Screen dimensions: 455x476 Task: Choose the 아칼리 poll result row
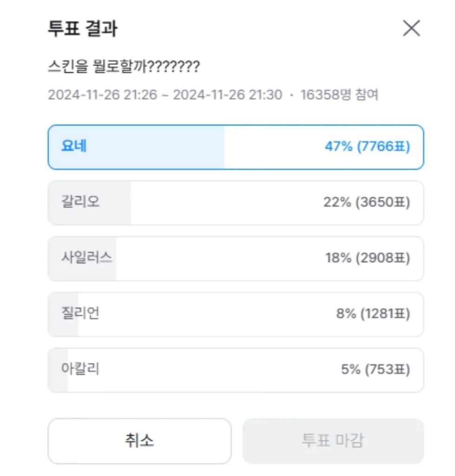pos(236,370)
